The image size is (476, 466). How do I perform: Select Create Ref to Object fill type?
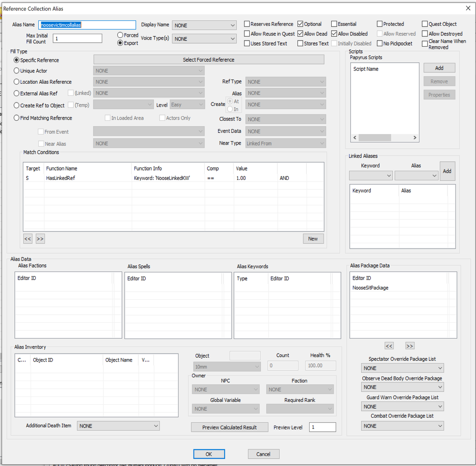[x=17, y=105]
